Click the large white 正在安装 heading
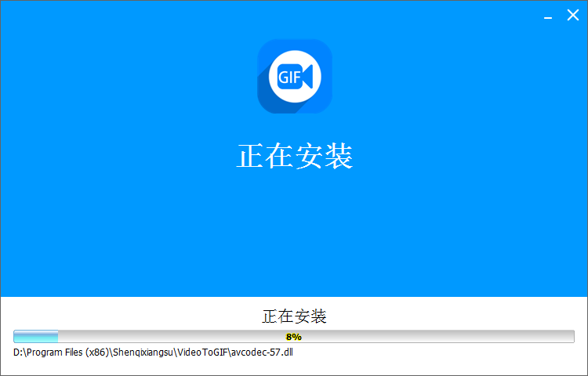The height and width of the screenshot is (376, 588). pos(295,156)
